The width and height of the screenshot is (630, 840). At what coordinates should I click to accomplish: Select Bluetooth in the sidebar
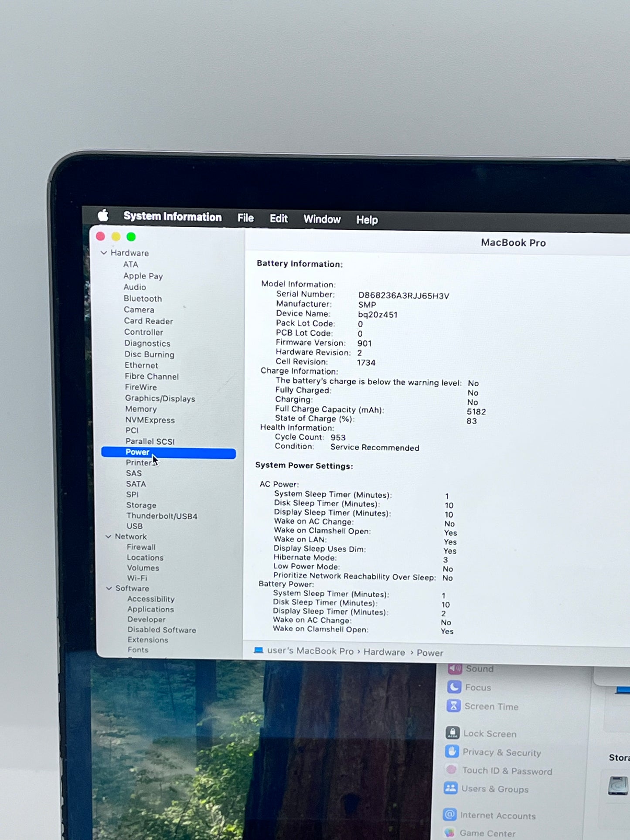[143, 299]
